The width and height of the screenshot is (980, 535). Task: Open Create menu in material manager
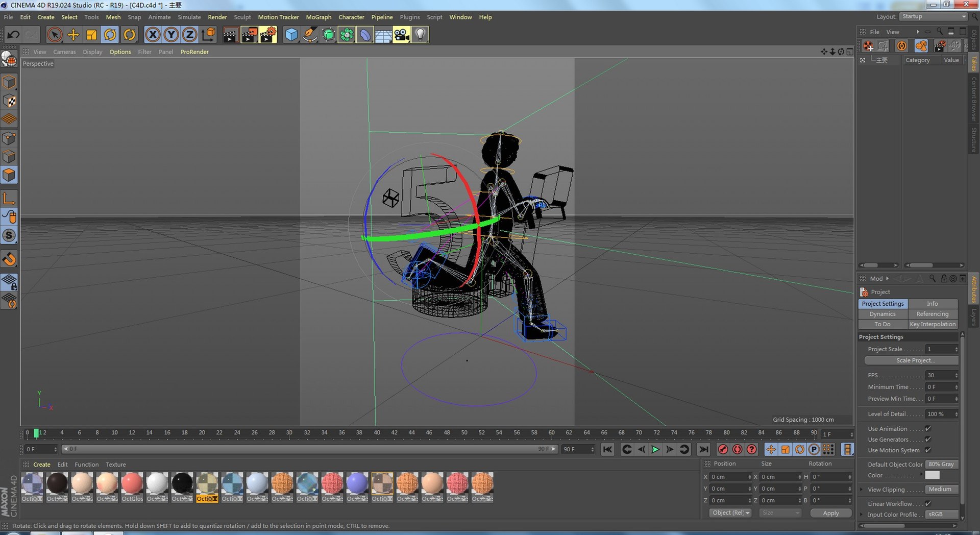pyautogui.click(x=42, y=465)
